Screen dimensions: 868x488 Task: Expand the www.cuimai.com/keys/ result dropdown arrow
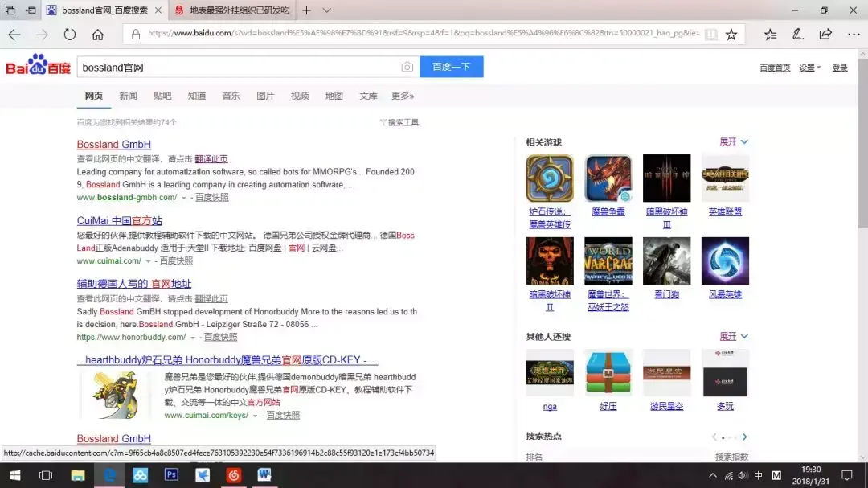point(255,416)
